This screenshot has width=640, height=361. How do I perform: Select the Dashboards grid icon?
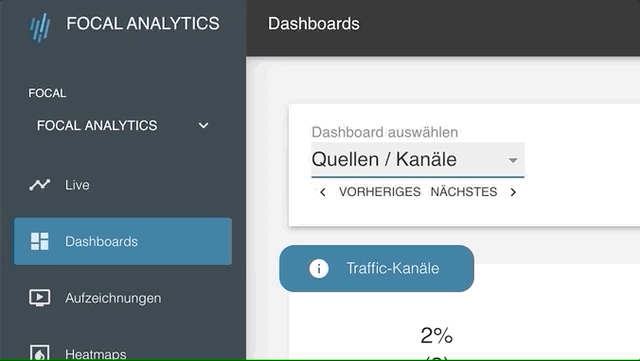click(x=40, y=241)
